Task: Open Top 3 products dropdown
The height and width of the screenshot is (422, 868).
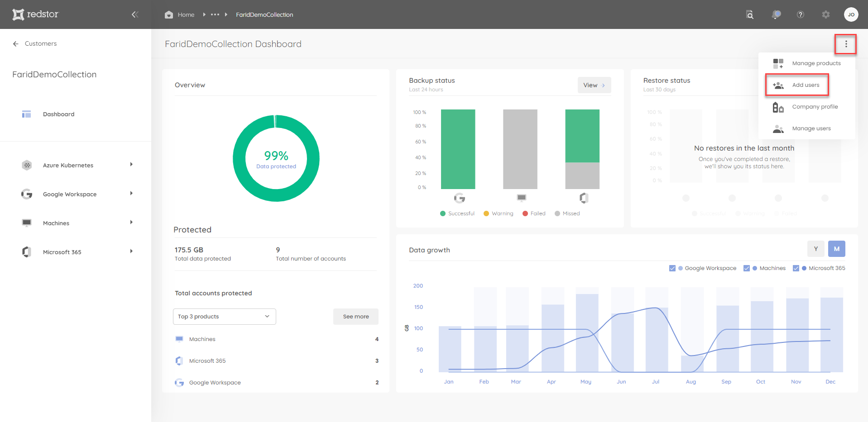Action: (225, 317)
